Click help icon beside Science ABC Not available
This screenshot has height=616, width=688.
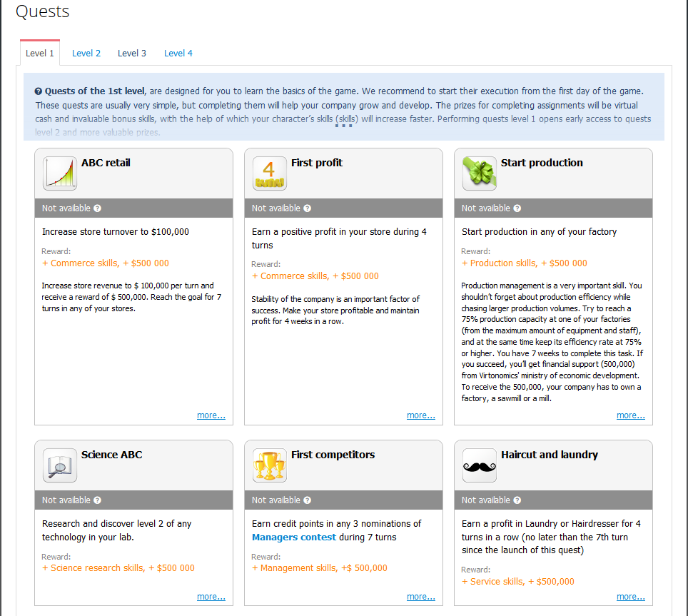tap(97, 500)
